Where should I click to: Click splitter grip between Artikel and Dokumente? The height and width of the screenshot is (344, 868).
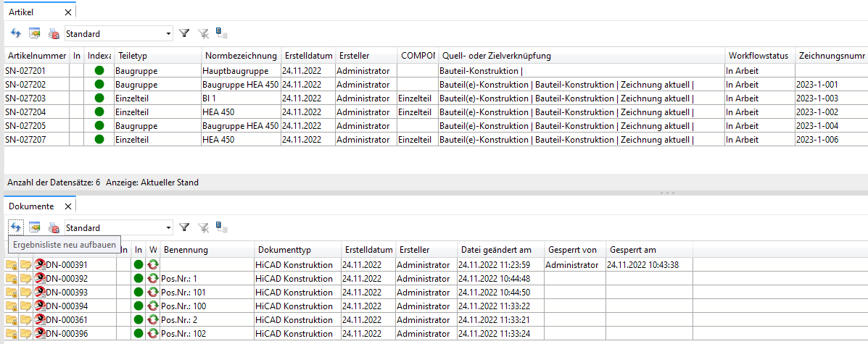click(667, 193)
